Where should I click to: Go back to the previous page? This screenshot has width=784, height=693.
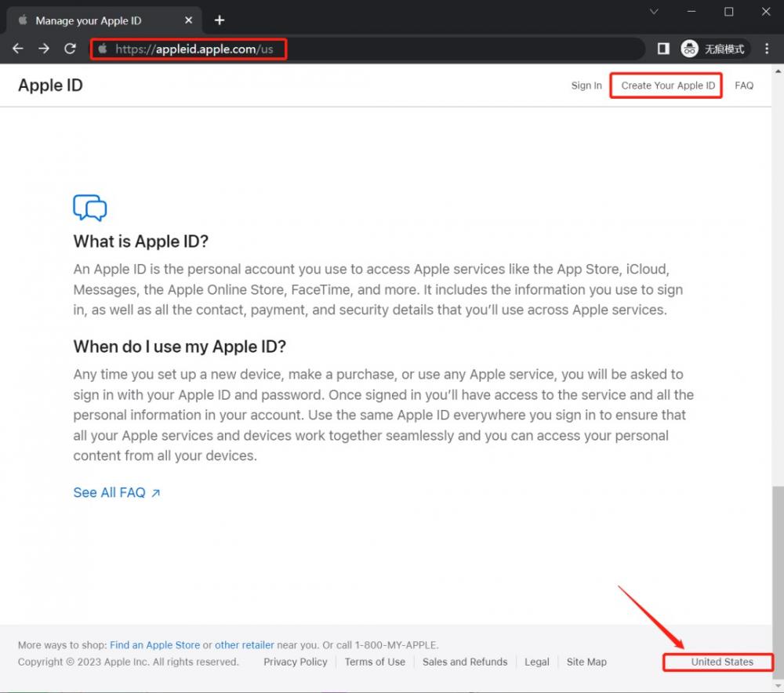[18, 49]
